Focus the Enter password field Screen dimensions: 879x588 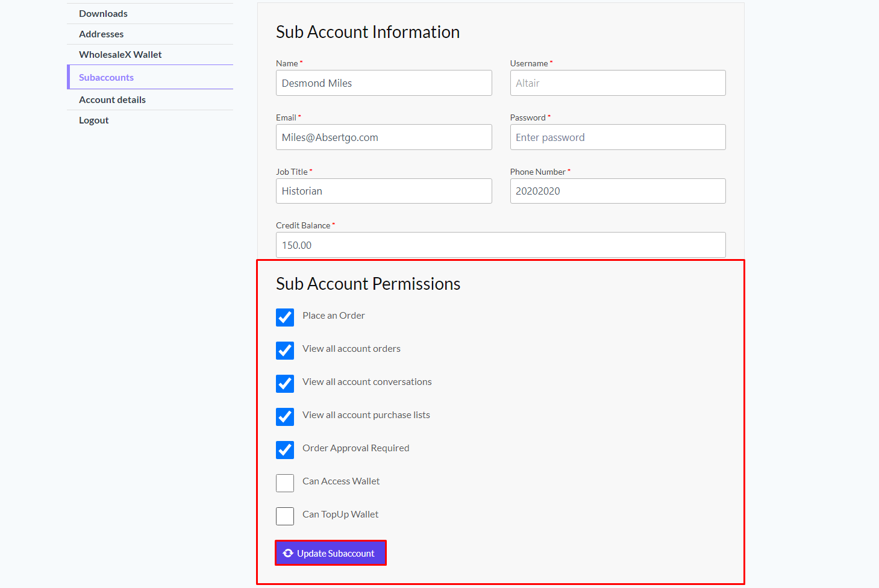click(x=618, y=137)
